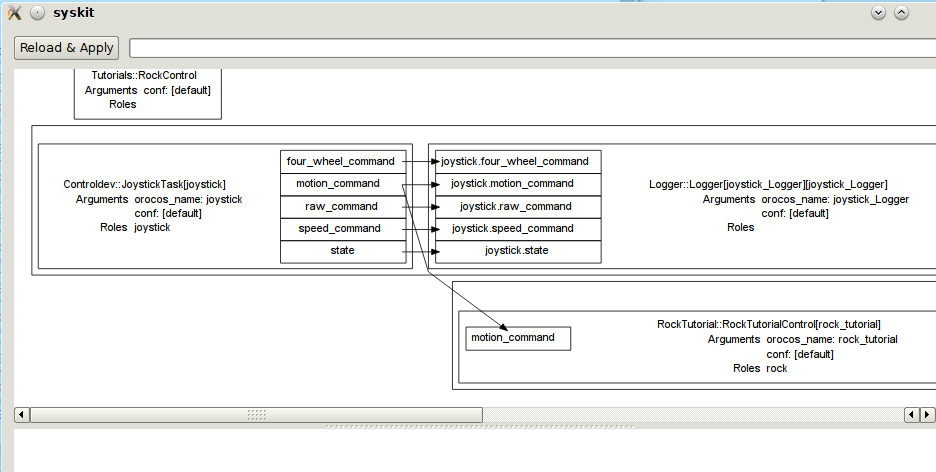Click 'conf: [default]' under Tutorials::RockControl
Viewport: 936px width, 472px height.
click(177, 91)
